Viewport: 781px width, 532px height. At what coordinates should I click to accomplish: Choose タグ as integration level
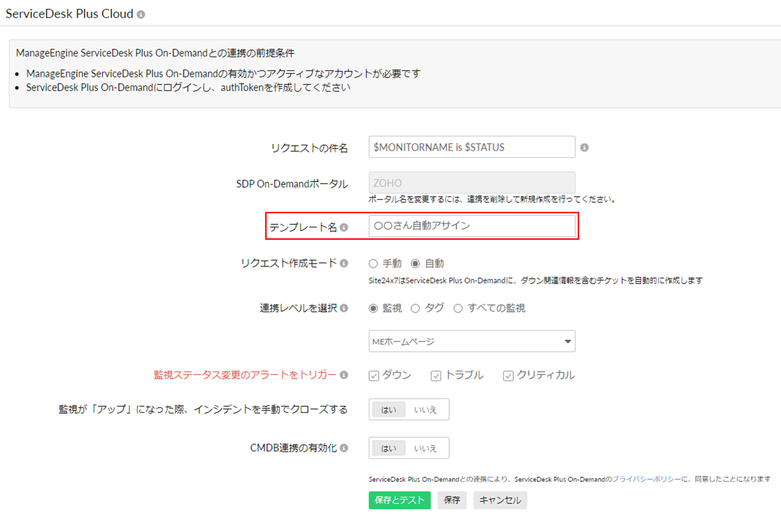coord(415,309)
